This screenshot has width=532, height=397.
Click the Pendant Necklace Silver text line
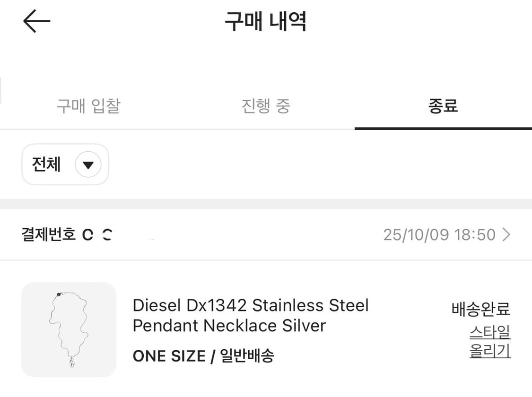(x=229, y=326)
